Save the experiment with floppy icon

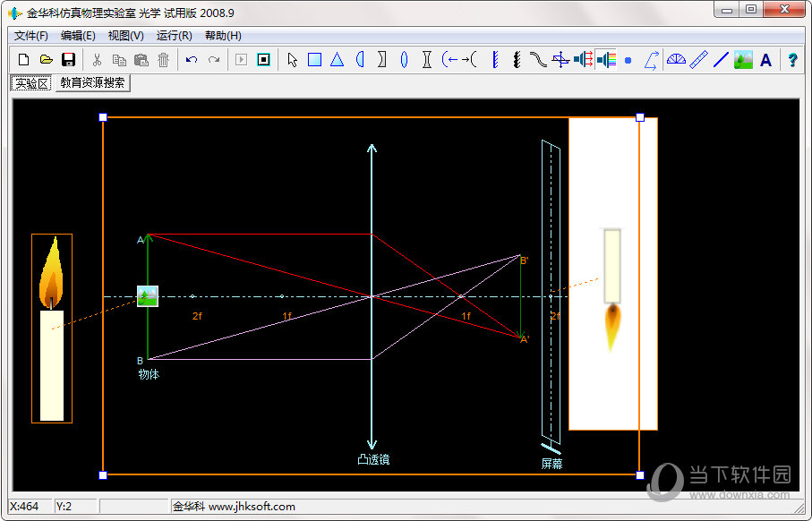click(x=68, y=60)
